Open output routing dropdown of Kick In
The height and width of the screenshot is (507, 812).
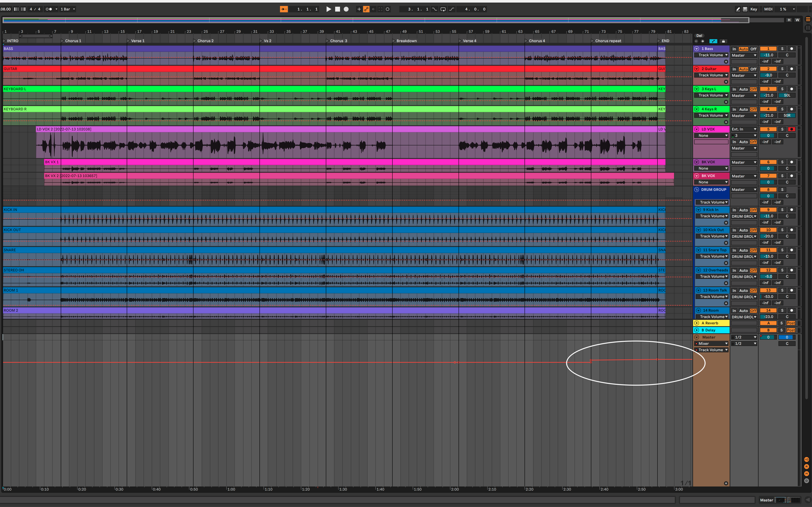point(744,216)
